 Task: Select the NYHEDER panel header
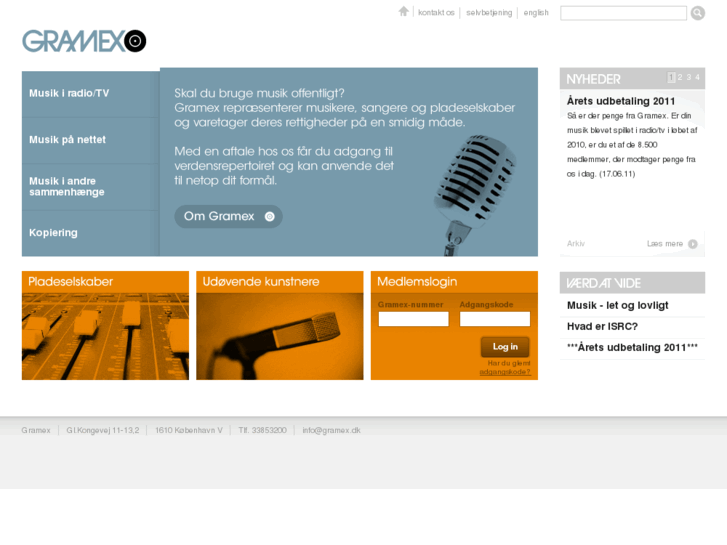(593, 79)
